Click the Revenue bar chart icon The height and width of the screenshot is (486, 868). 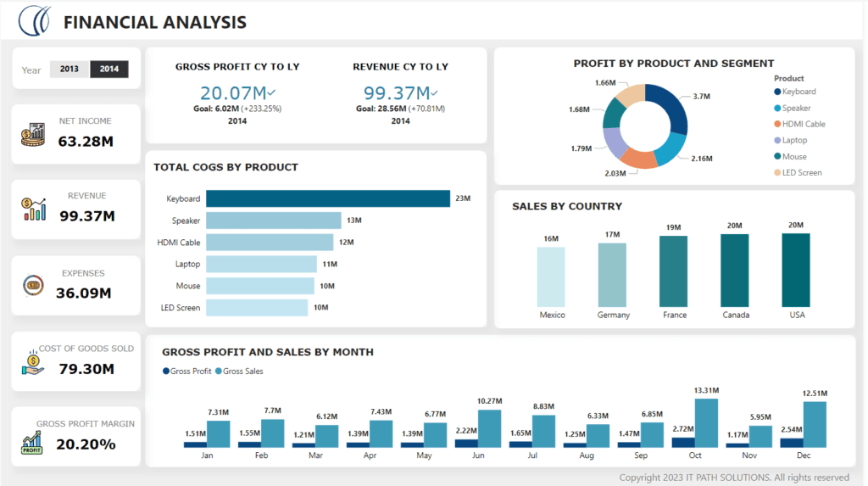coord(33,209)
